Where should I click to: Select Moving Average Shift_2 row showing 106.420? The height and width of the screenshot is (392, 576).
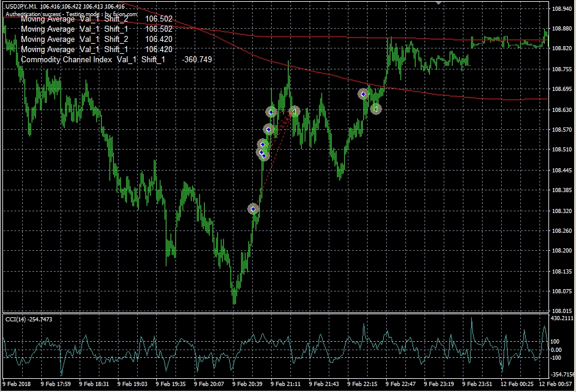tap(96, 39)
